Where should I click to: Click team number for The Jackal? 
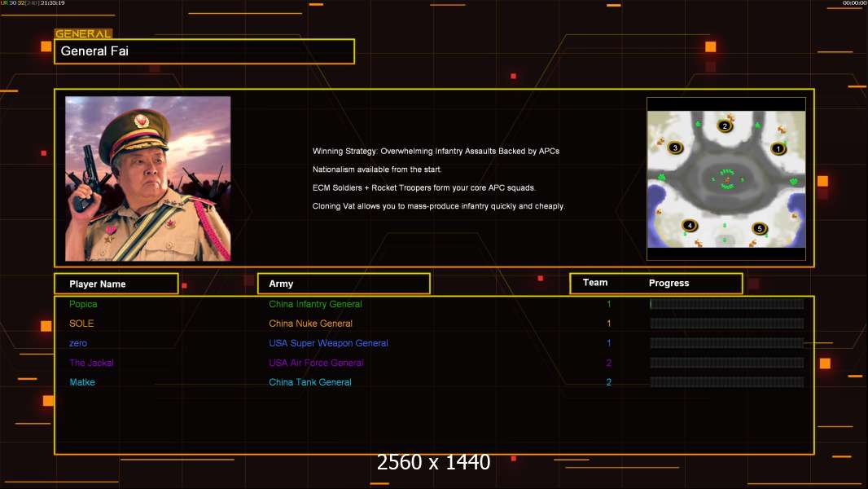(608, 363)
